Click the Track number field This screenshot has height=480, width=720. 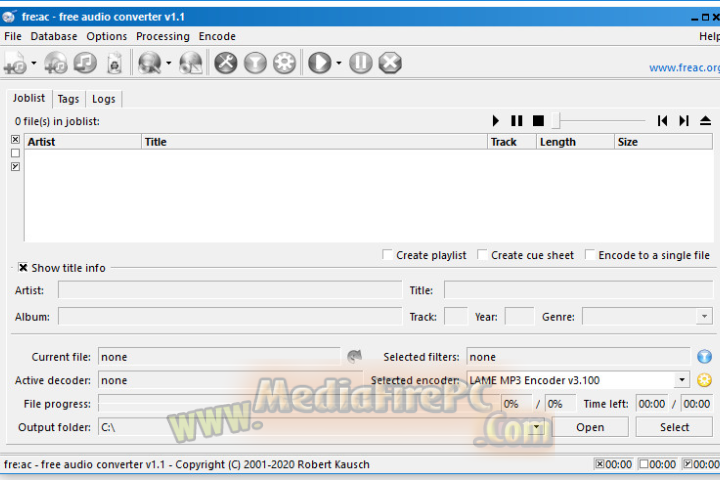(456, 316)
